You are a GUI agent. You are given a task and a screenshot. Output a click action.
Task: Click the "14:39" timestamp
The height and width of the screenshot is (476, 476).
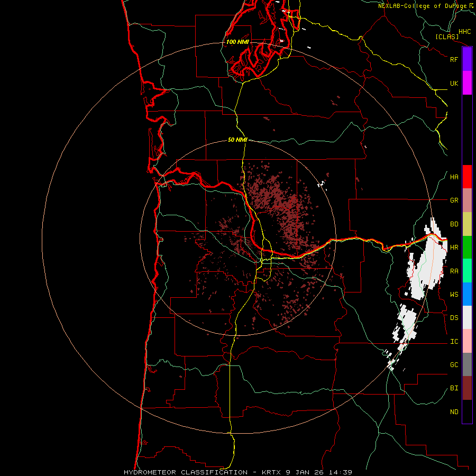341,472
